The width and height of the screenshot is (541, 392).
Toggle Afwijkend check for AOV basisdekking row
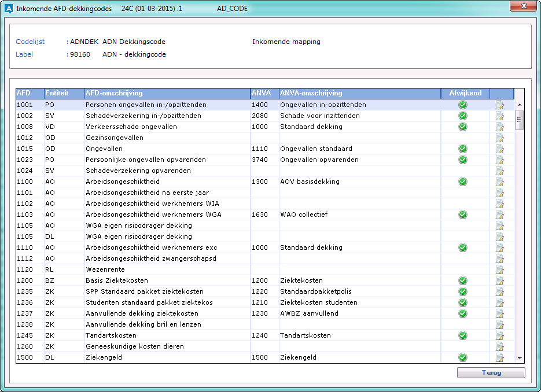[x=463, y=182]
